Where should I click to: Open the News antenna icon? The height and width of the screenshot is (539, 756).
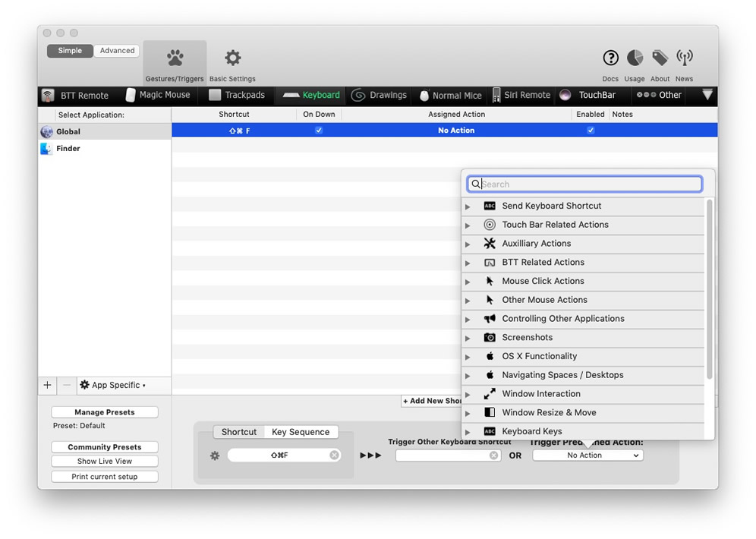point(684,58)
